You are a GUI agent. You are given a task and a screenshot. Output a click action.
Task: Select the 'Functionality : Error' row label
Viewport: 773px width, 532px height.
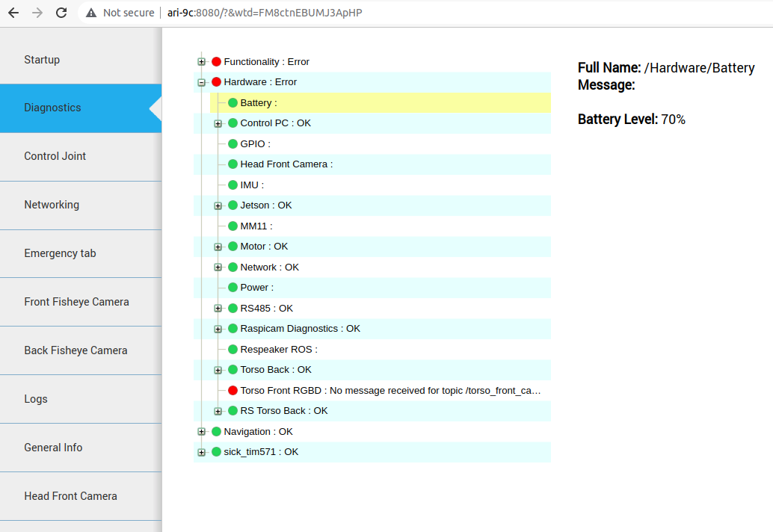[x=267, y=61]
